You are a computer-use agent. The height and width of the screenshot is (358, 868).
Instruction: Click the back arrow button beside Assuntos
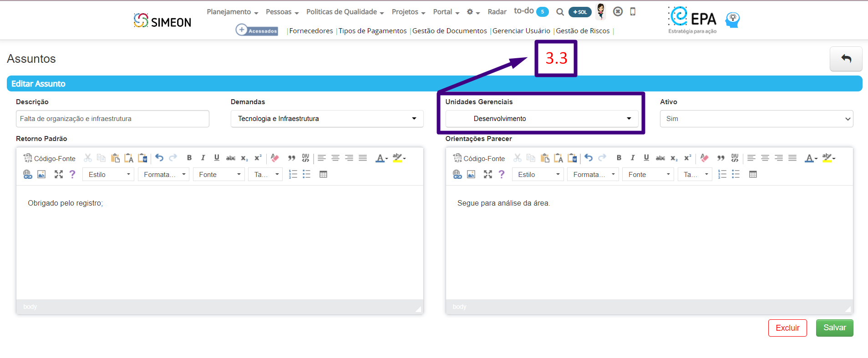pos(846,59)
